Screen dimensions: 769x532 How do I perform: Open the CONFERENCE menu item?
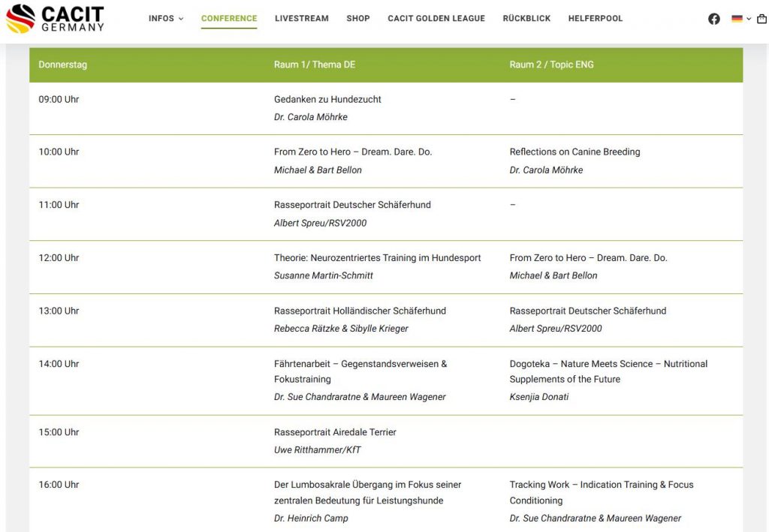[x=229, y=19]
